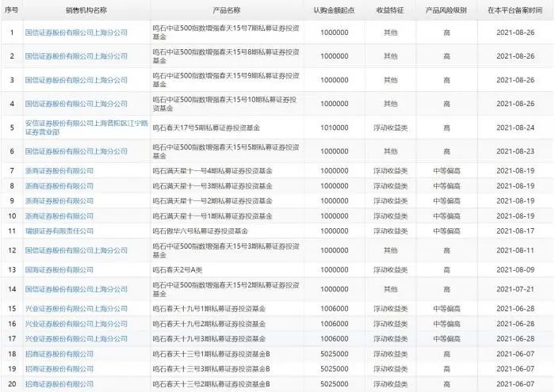Screen dimensions: 555x392
Task: Select product 鸣石春天十九号2期私募证券投资基金
Action: click(209, 324)
